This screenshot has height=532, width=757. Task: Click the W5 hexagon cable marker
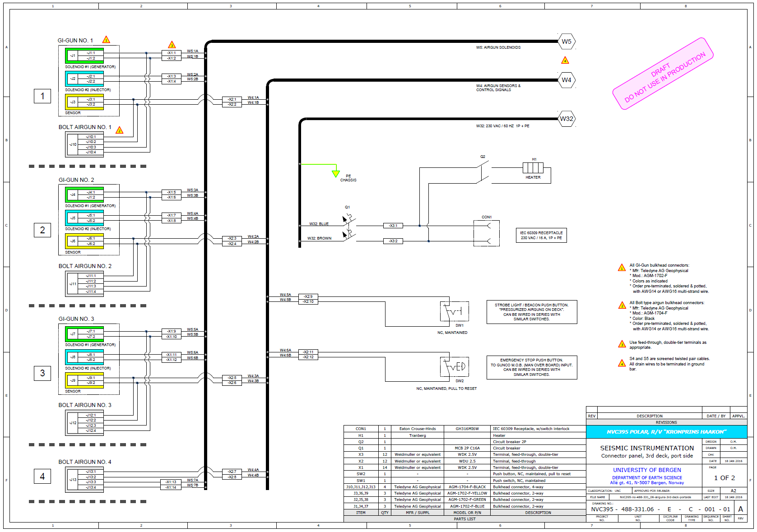pos(566,42)
